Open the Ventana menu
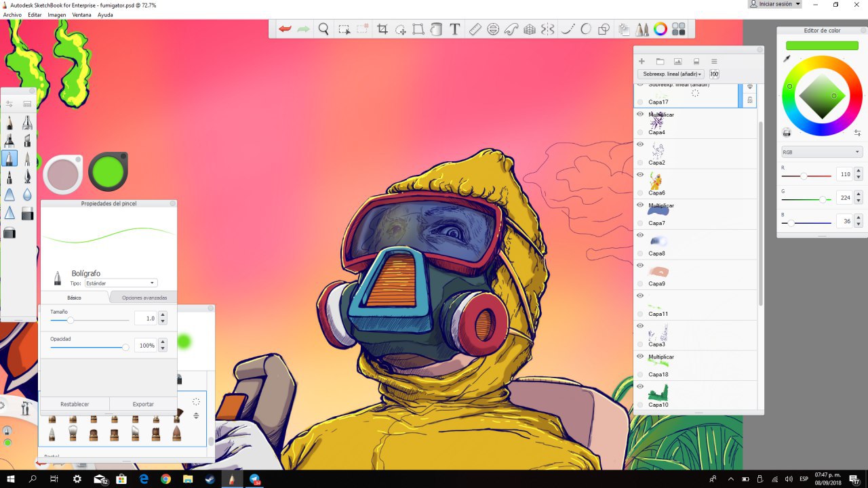 [x=81, y=14]
